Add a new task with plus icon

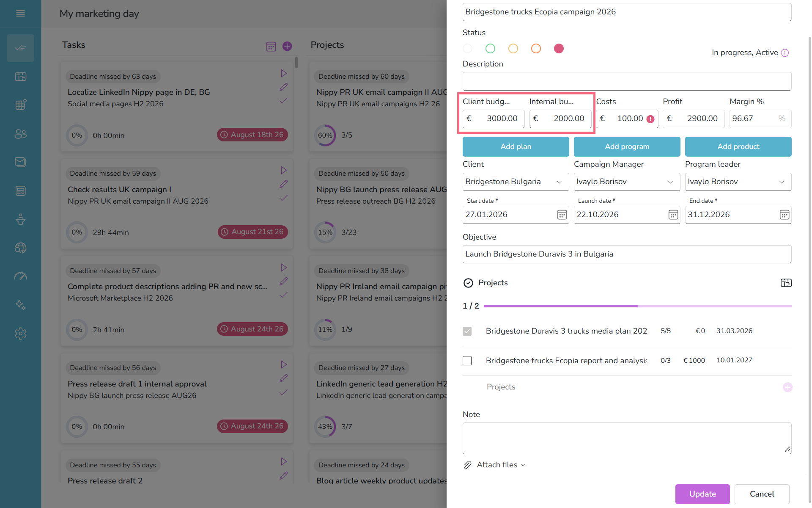[287, 46]
